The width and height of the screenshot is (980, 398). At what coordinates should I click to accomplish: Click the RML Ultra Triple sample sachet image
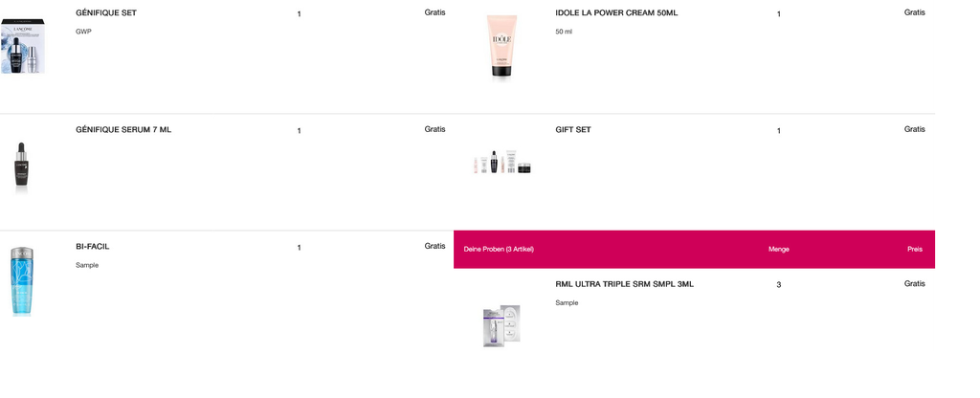501,325
